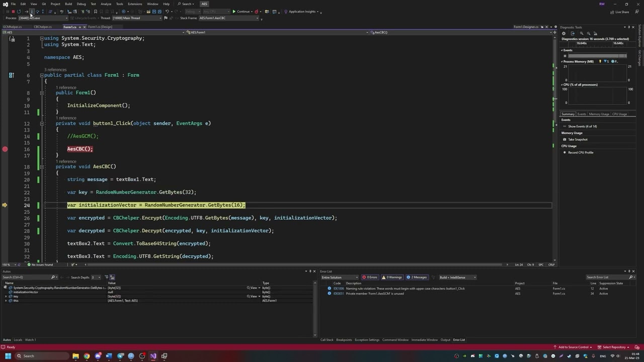
Task: Expand the 'this' variable in Autos
Action: (x=6, y=301)
